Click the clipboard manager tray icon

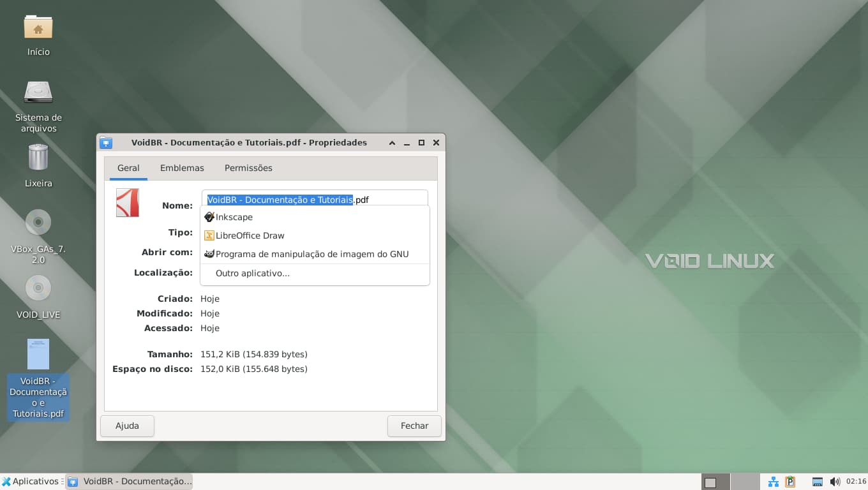point(790,482)
